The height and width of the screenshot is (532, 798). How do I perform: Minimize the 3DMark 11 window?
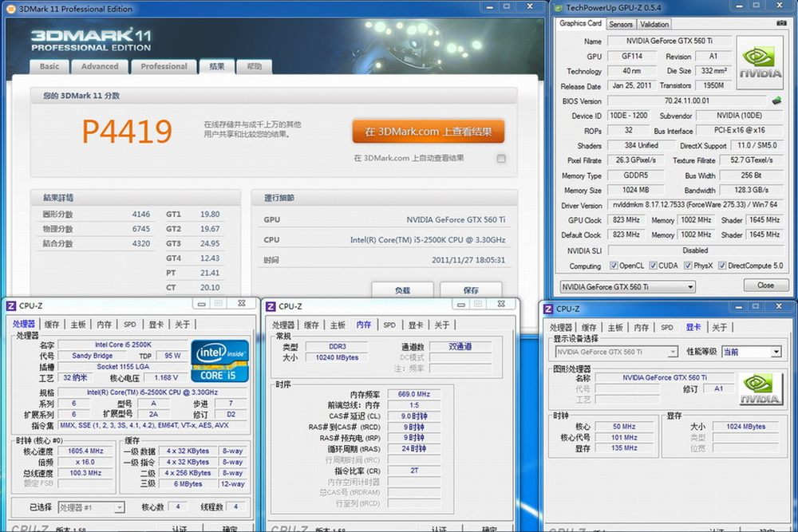490,6
